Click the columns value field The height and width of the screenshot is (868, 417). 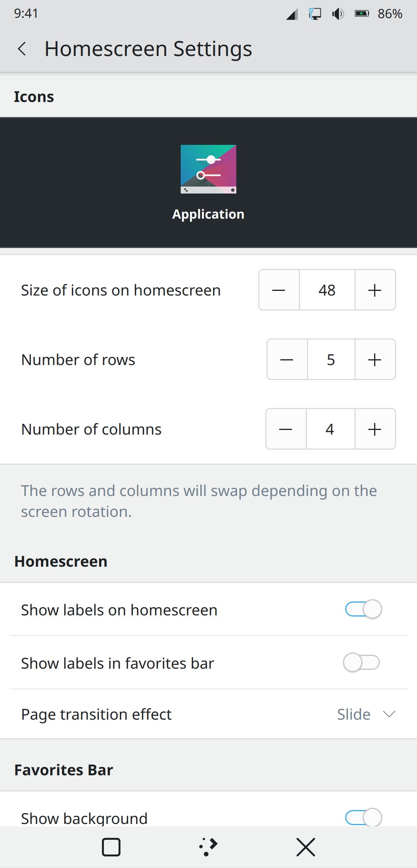330,429
